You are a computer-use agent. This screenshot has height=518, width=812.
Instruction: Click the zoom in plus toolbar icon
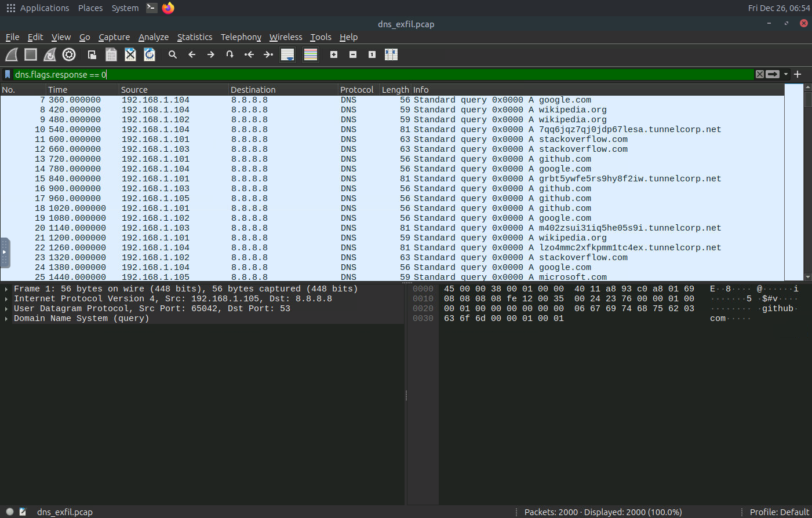(334, 54)
